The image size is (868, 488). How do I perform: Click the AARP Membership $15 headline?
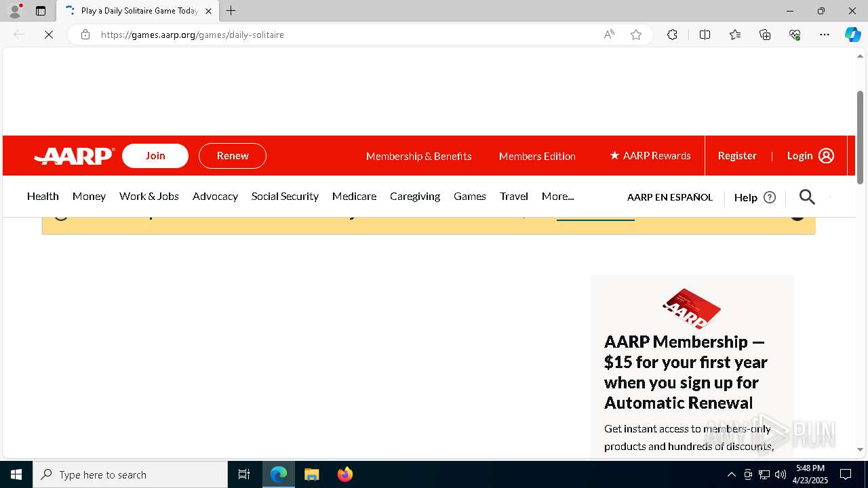[x=686, y=372]
